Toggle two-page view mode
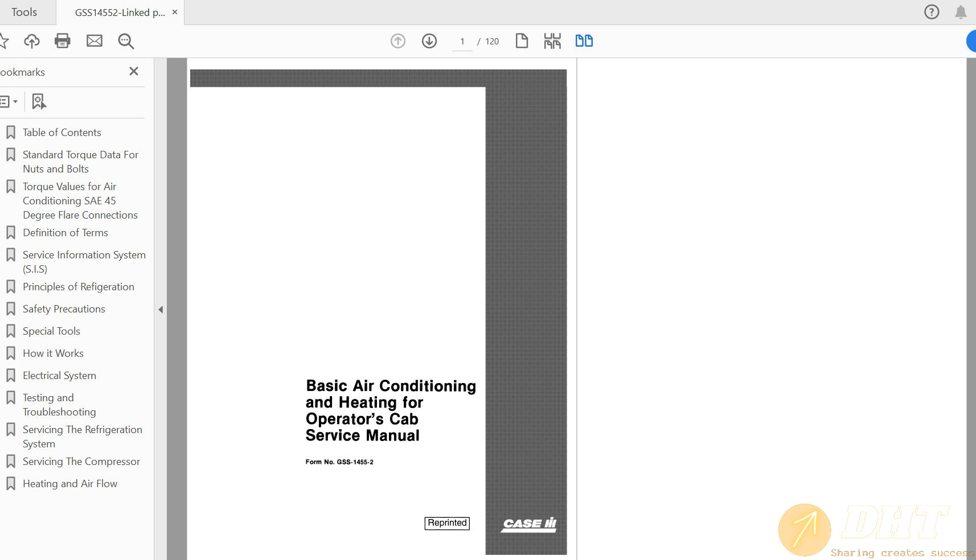Screen dimensions: 976x560 point(584,41)
